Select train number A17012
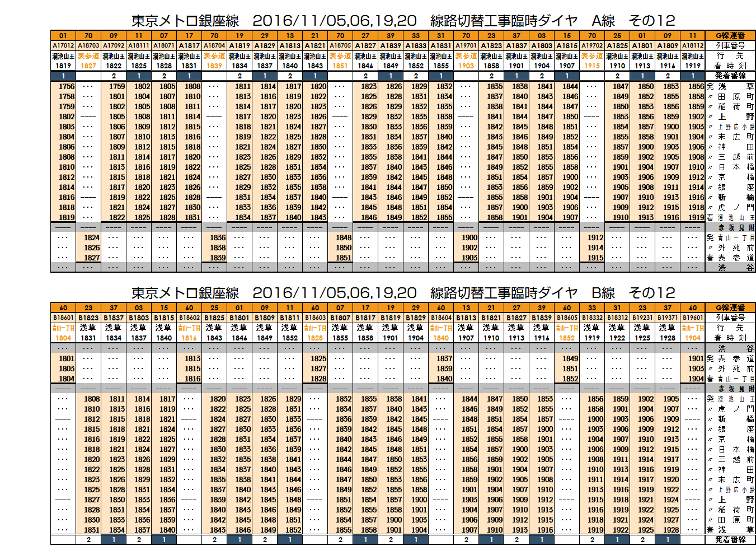 tap(63, 45)
